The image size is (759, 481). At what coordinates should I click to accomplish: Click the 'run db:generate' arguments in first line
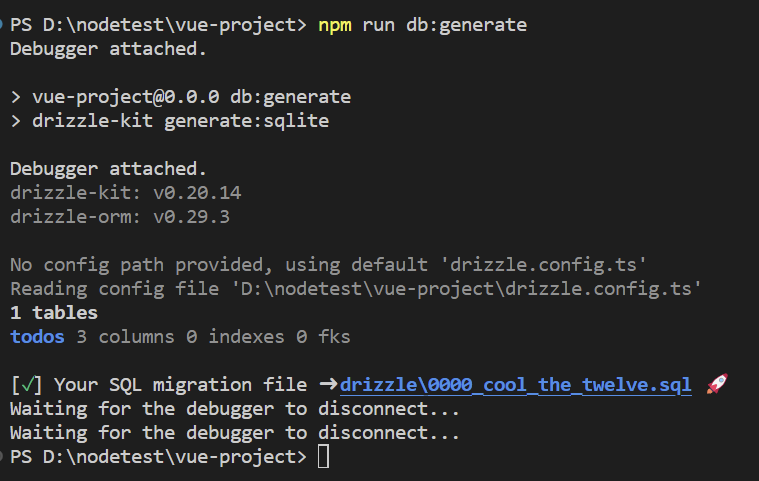pyautogui.click(x=444, y=24)
